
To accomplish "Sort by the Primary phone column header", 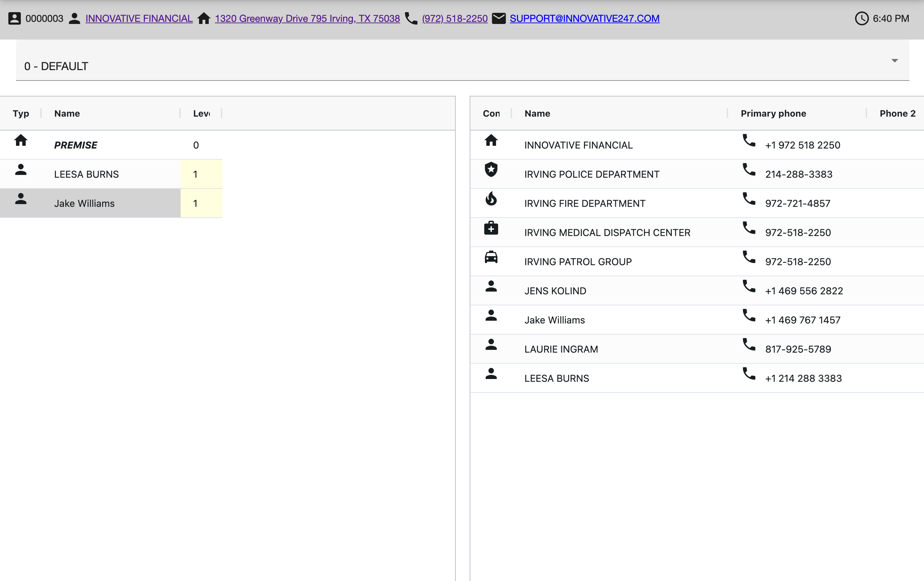I will 773,113.
